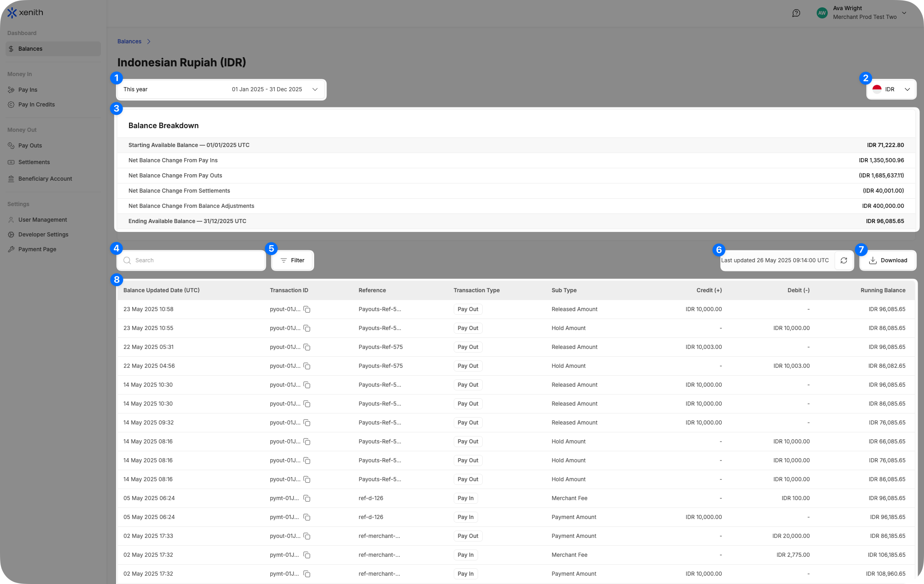Expand the IDR currency selector
This screenshot has height=584, width=924.
[891, 89]
